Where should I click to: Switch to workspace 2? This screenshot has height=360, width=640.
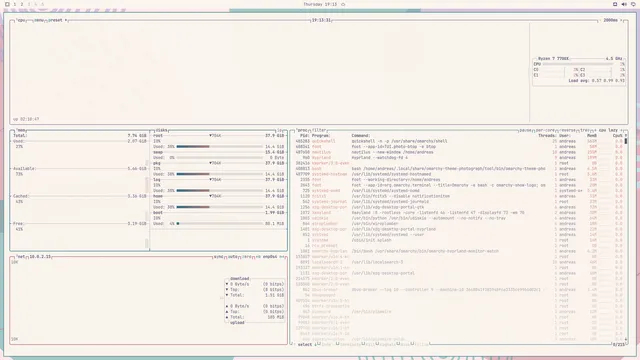22,4
